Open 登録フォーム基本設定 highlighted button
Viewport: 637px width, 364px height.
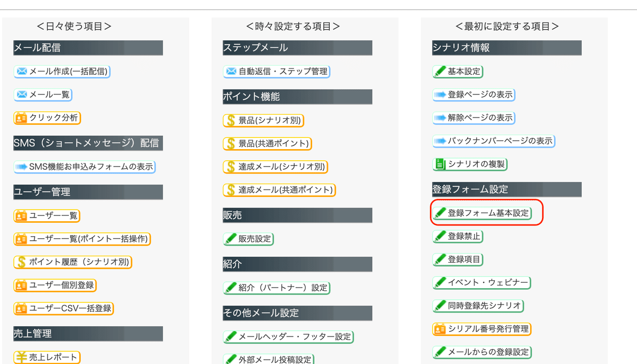click(x=482, y=213)
